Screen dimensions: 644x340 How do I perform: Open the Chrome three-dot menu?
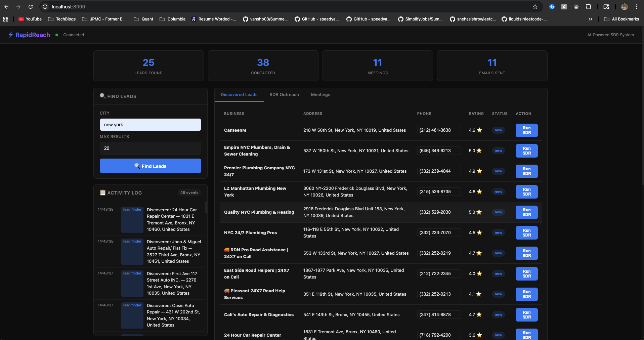pyautogui.click(x=636, y=7)
